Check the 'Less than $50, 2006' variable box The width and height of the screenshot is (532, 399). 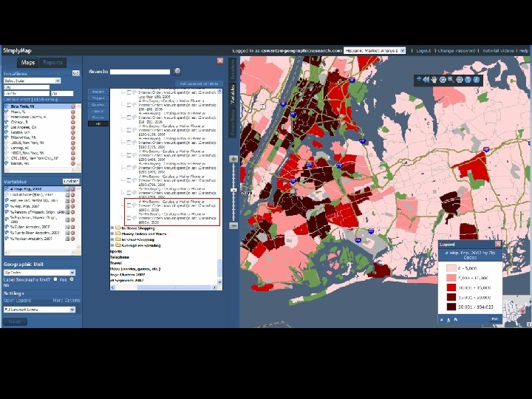(129, 92)
